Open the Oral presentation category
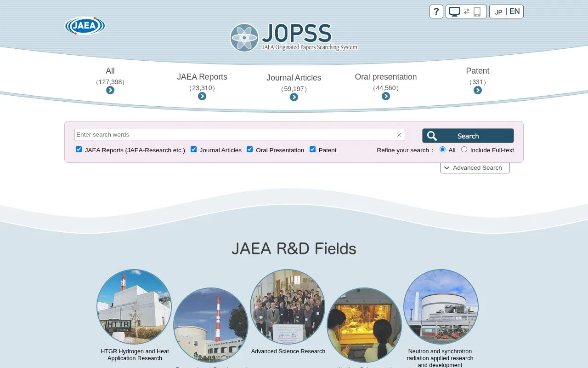The width and height of the screenshot is (588, 368). click(x=386, y=77)
